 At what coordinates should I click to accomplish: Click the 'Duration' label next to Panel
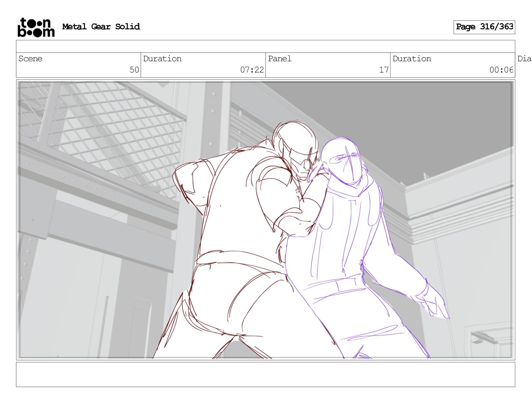[412, 59]
